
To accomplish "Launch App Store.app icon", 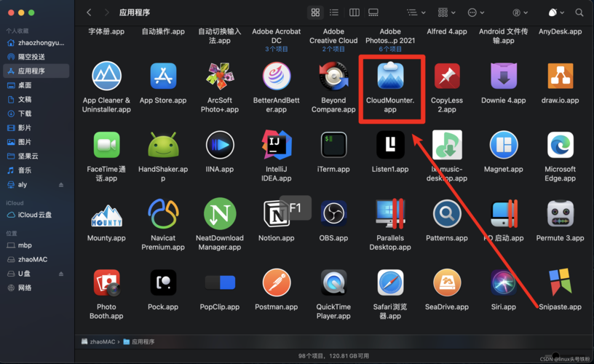I will click(x=163, y=76).
